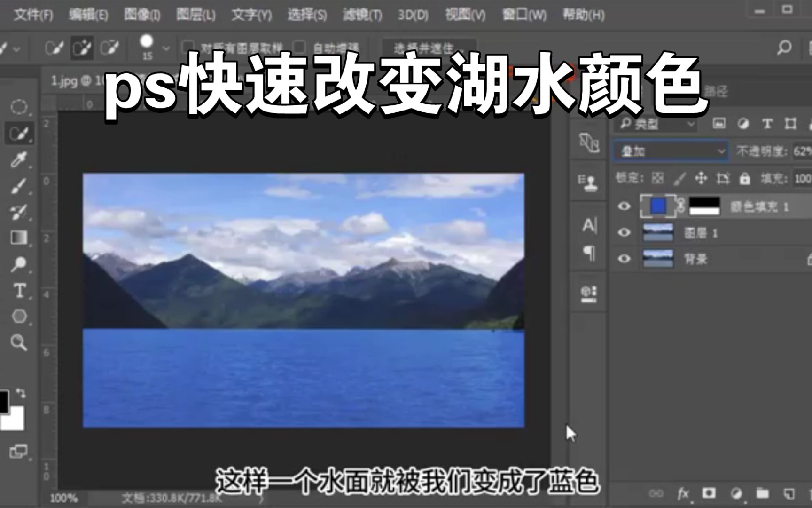This screenshot has width=812, height=508.
Task: Open the 叠加 blend mode dropdown
Action: [x=671, y=151]
